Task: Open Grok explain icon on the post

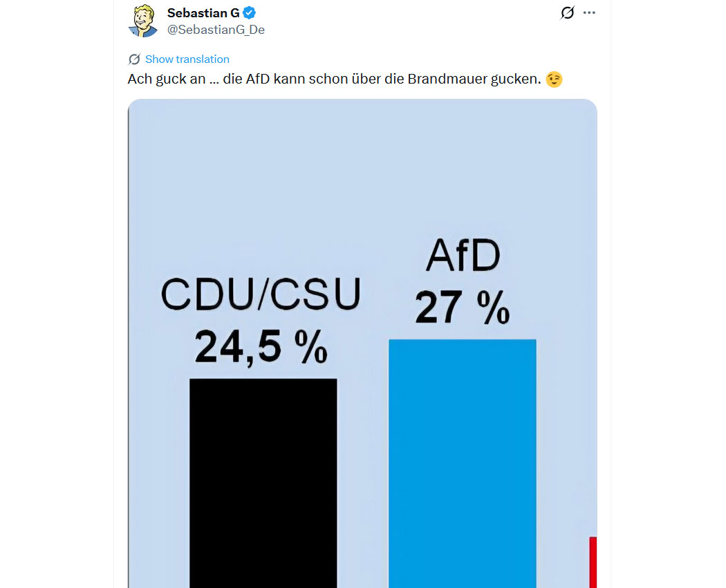Action: [567, 12]
